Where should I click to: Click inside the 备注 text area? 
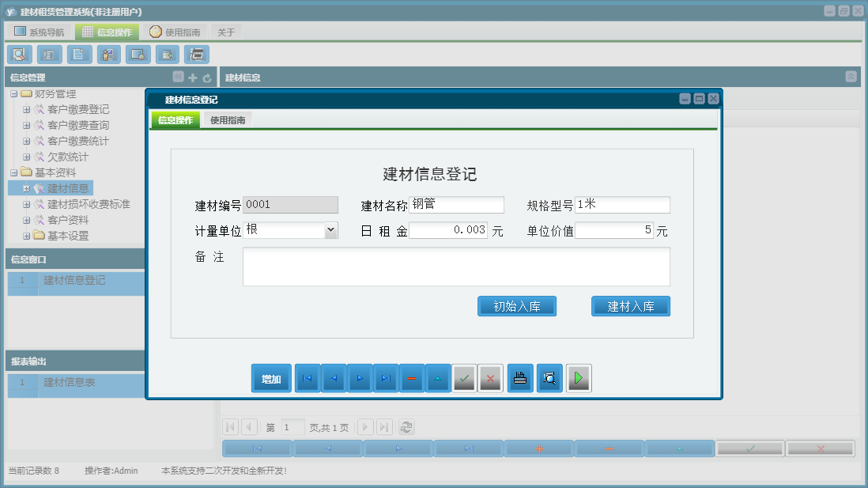click(x=456, y=267)
